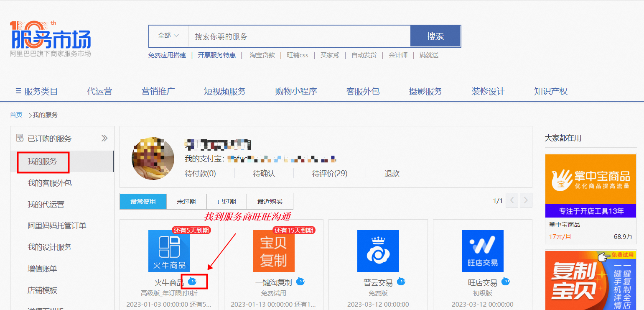The width and height of the screenshot is (644, 310).
Task: Go to 代运营 in navigation
Action: pyautogui.click(x=99, y=91)
